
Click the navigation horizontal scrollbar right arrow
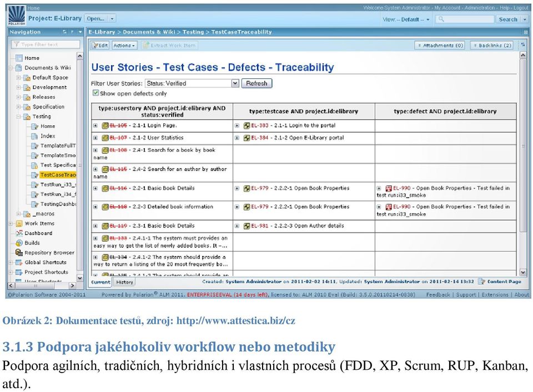coord(72,285)
